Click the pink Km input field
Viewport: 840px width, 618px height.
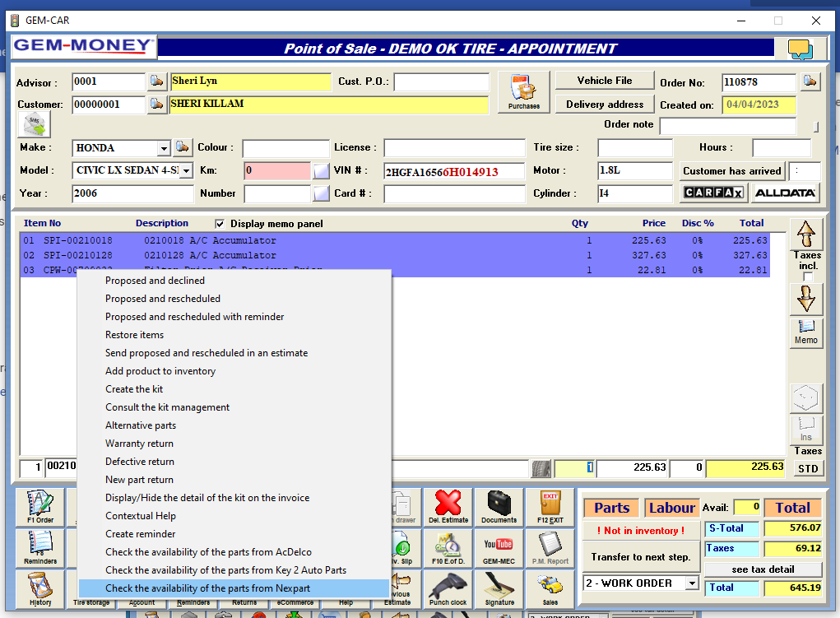[277, 171]
